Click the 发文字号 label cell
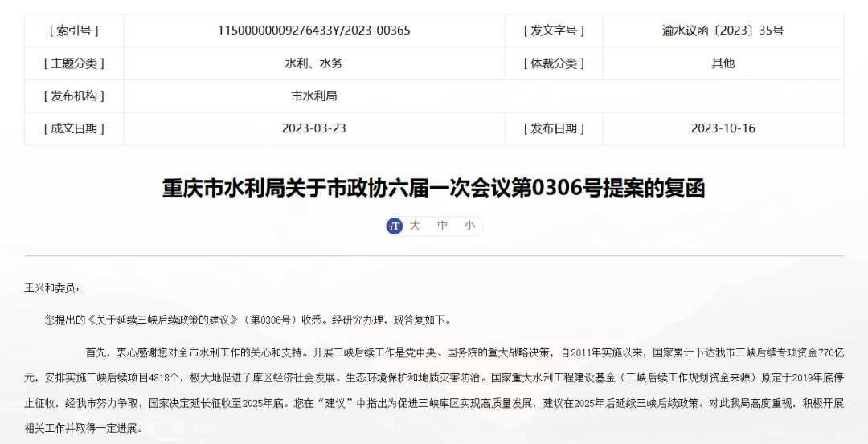The image size is (868, 444). (554, 31)
